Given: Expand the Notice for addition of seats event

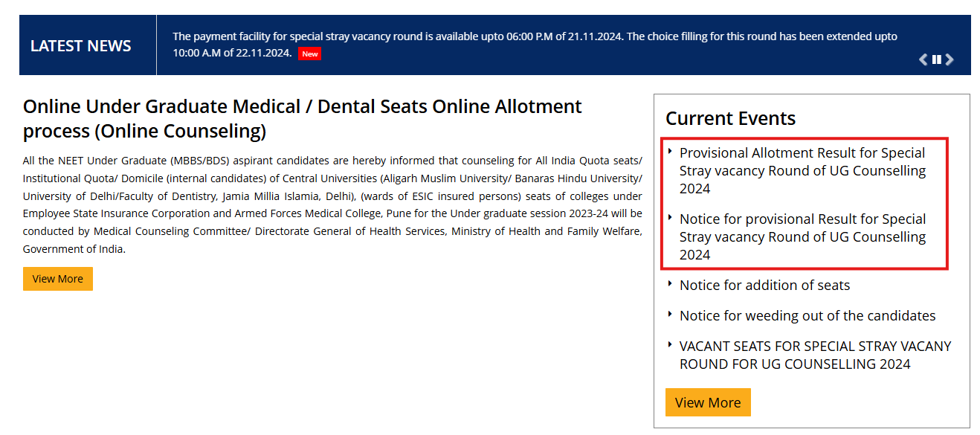Looking at the screenshot, I should (764, 285).
